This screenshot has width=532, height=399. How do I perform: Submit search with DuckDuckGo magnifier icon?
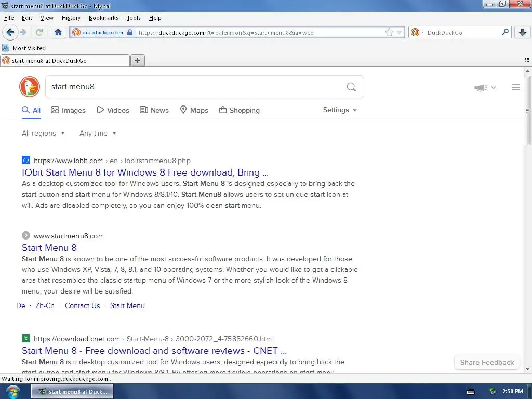[x=351, y=87]
